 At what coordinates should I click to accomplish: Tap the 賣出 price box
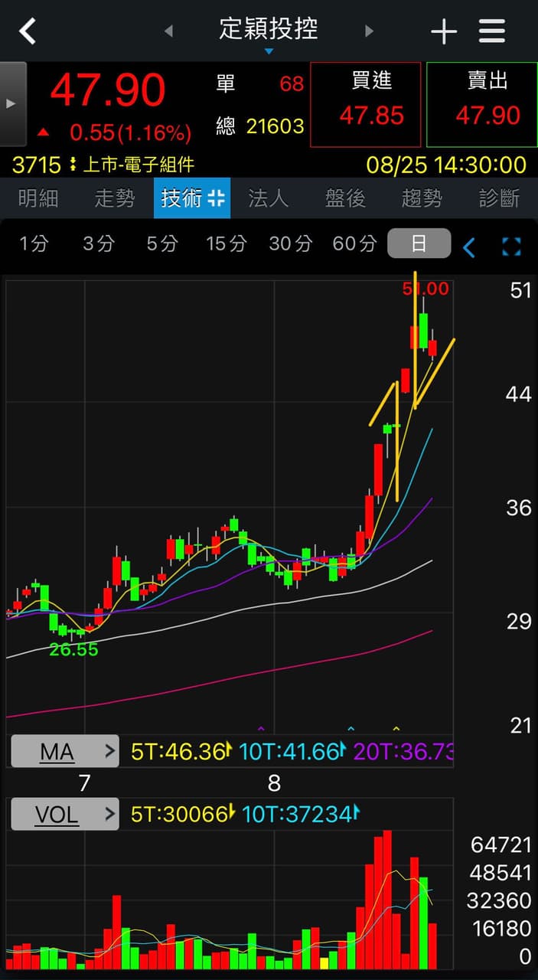[482, 104]
